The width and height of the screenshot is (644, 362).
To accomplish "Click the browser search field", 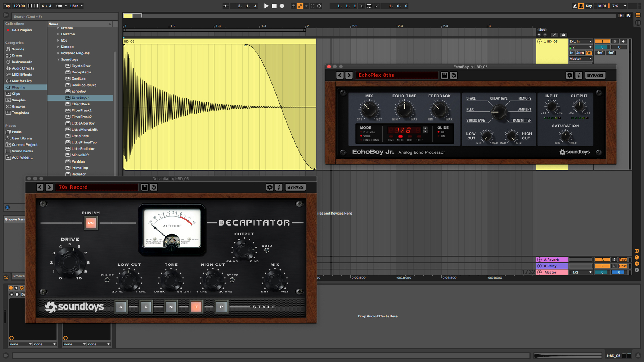I will point(65,16).
